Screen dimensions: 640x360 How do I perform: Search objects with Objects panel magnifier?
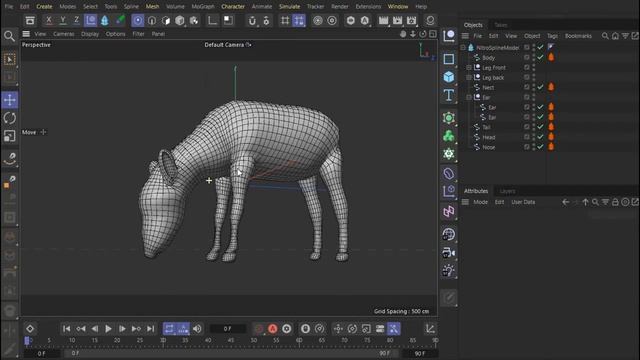[x=605, y=36]
